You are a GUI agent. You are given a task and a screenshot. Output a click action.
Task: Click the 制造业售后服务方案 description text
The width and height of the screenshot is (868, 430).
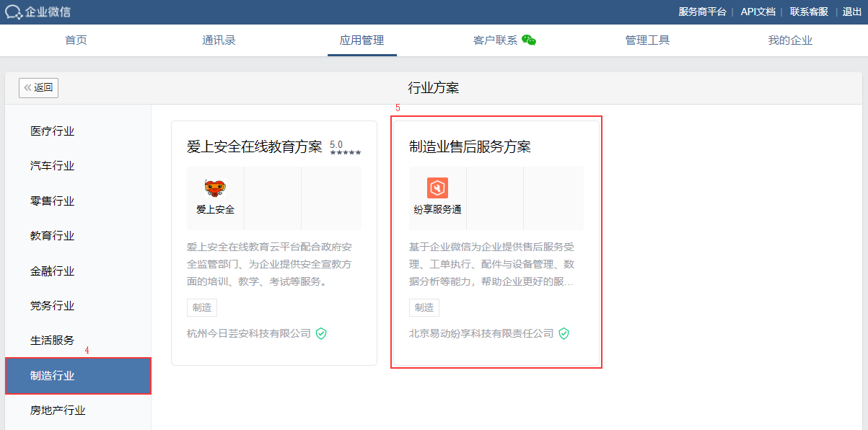492,264
